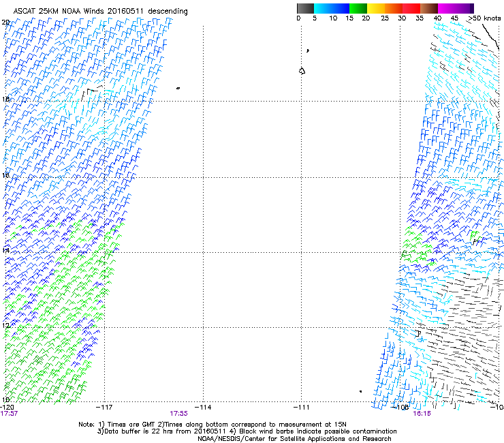This screenshot has height=443, width=504.
Task: Click the red 30-35 knots legend swatch
Action: (411, 8)
